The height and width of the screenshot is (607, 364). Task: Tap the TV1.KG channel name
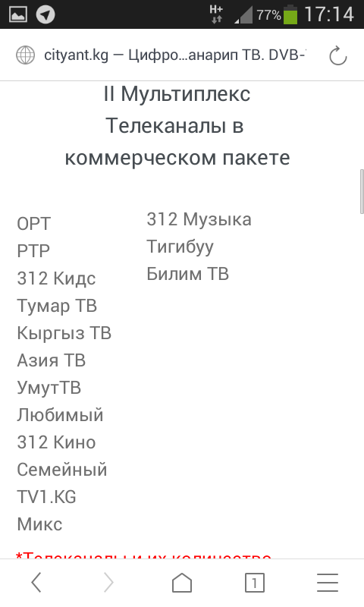(x=46, y=497)
